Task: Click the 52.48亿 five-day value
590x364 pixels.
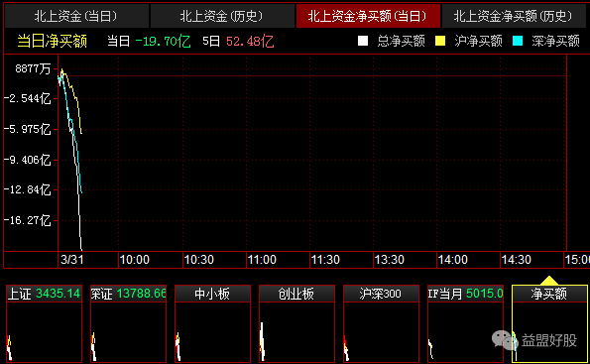Action: pyautogui.click(x=250, y=41)
